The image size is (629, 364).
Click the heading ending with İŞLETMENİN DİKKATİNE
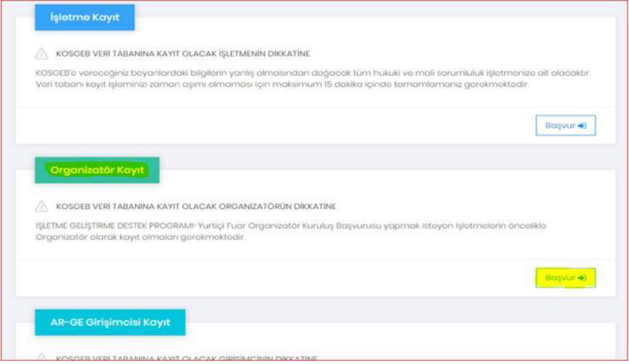coord(183,54)
